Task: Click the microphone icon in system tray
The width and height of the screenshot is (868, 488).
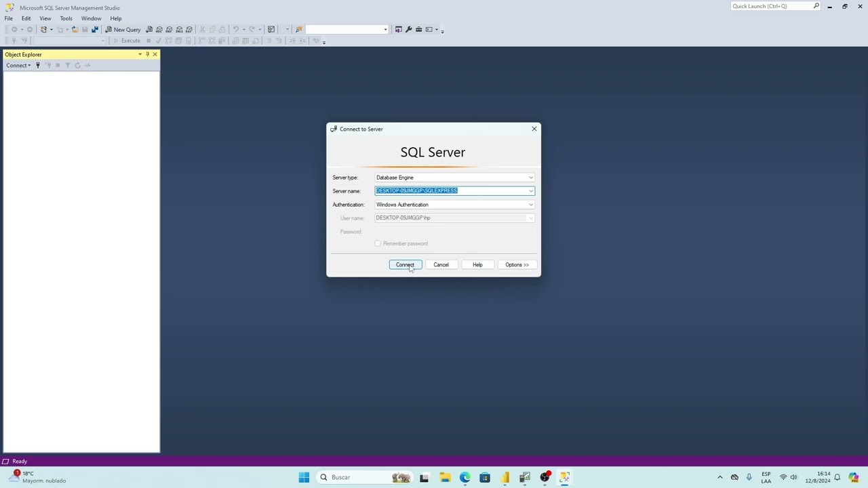Action: [749, 477]
